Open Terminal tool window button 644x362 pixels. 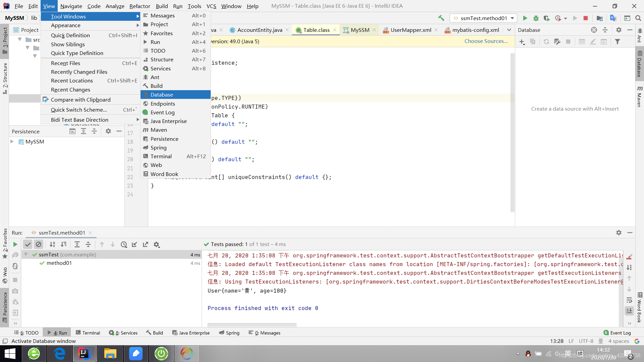tap(88, 333)
